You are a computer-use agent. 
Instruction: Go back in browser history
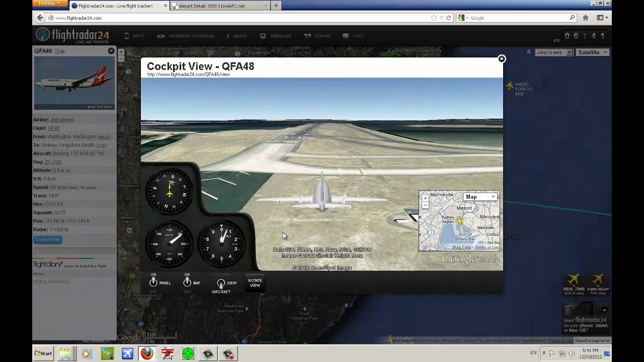click(x=40, y=18)
